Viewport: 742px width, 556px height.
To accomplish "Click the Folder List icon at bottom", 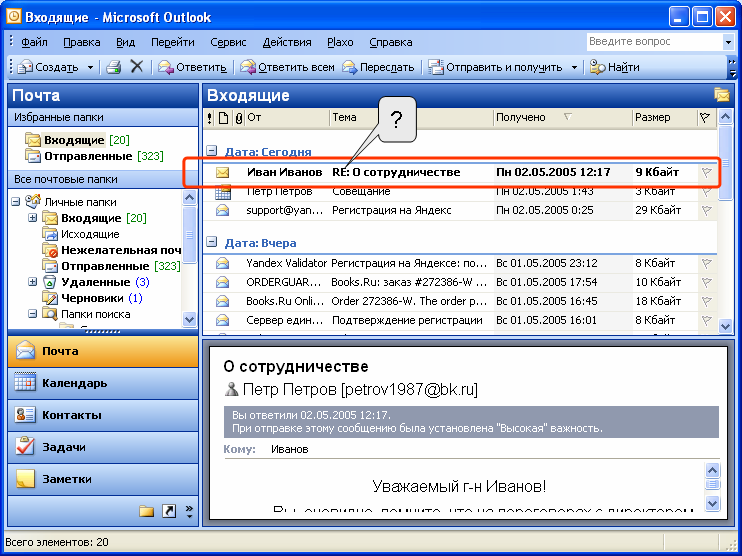I will pyautogui.click(x=147, y=511).
